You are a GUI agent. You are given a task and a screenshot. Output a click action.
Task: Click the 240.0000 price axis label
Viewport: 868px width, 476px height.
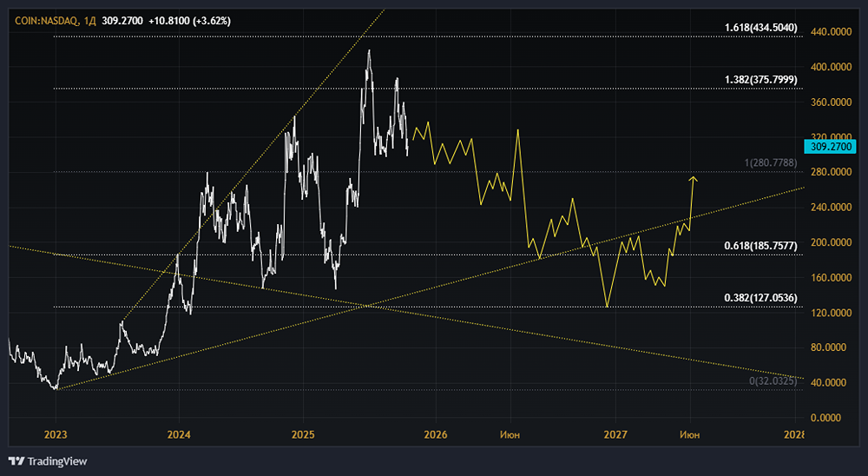831,208
